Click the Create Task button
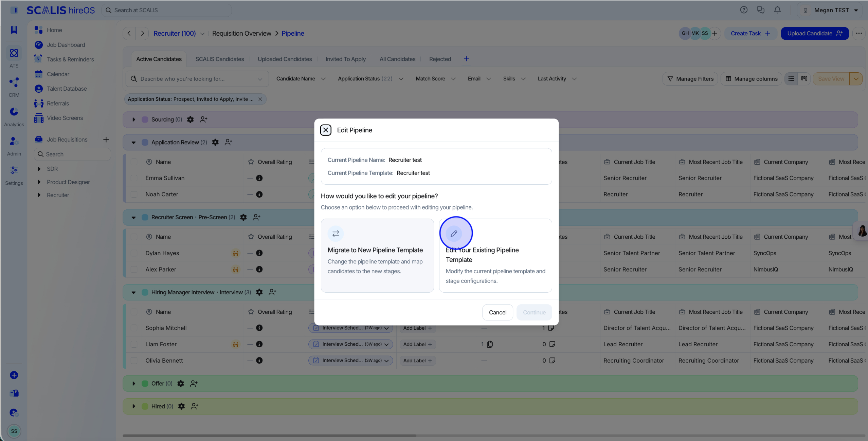Screen dimensions: 868x441 coord(750,33)
